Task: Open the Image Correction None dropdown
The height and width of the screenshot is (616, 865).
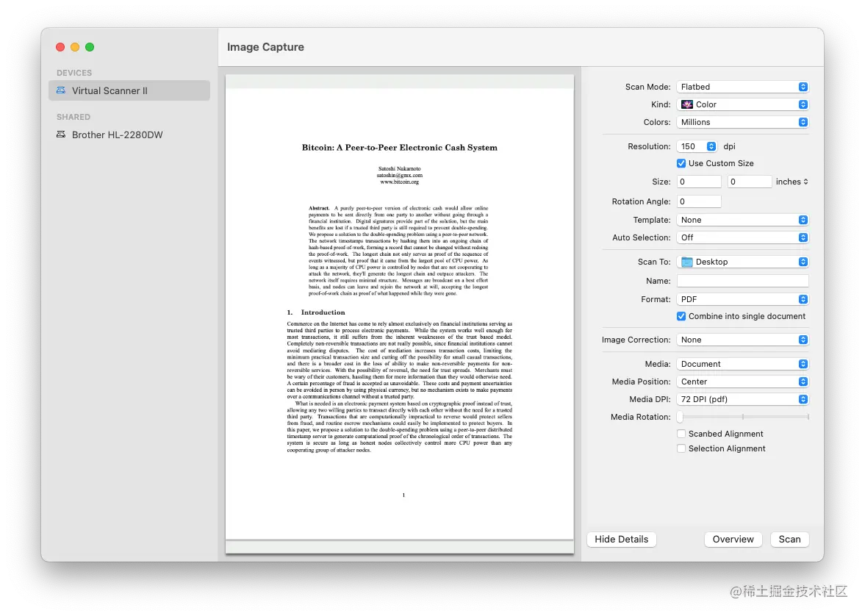Action: 742,340
